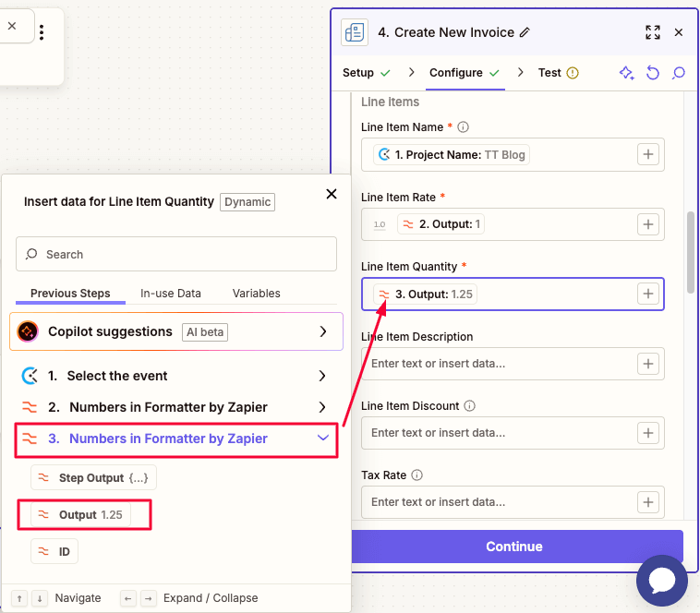Click the refresh fields undo-arrow icon
This screenshot has width=700, height=613.
pyautogui.click(x=653, y=73)
